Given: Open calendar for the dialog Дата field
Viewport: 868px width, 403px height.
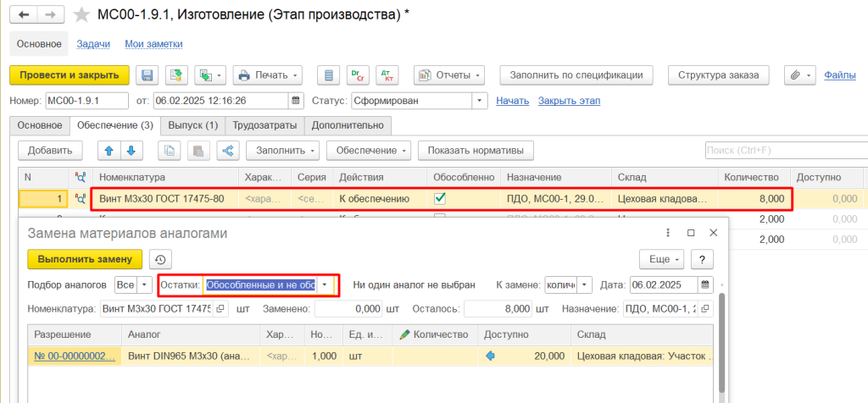Looking at the screenshot, I should click(705, 284).
